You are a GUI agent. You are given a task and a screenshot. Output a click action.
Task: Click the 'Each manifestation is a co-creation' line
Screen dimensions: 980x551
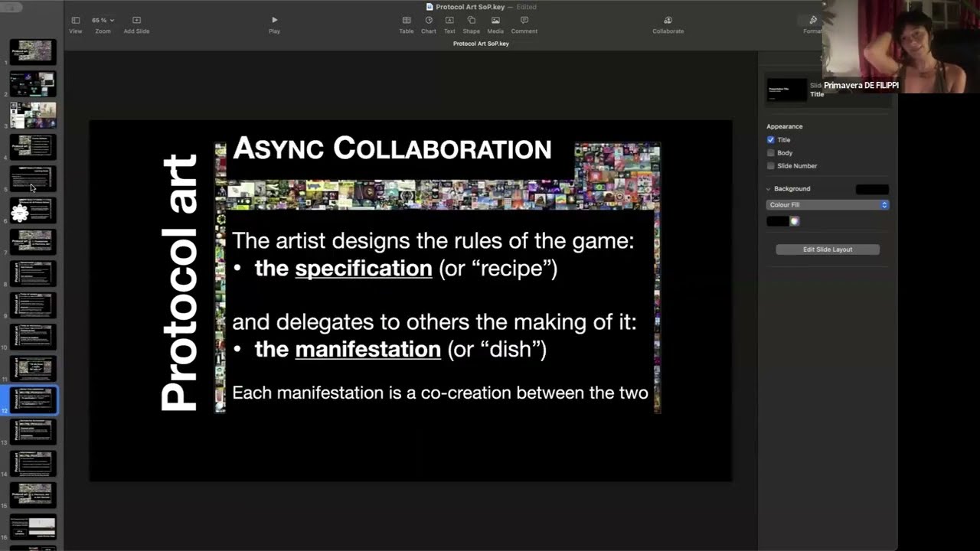point(440,393)
